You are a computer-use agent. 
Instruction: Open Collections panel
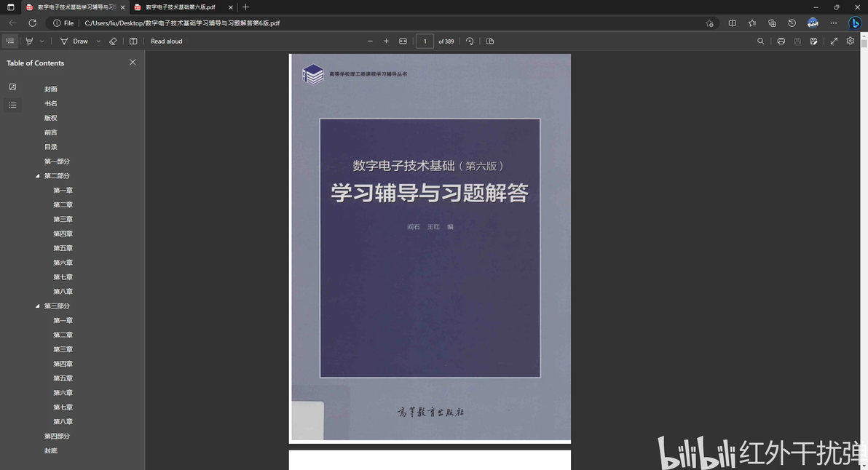pos(772,23)
